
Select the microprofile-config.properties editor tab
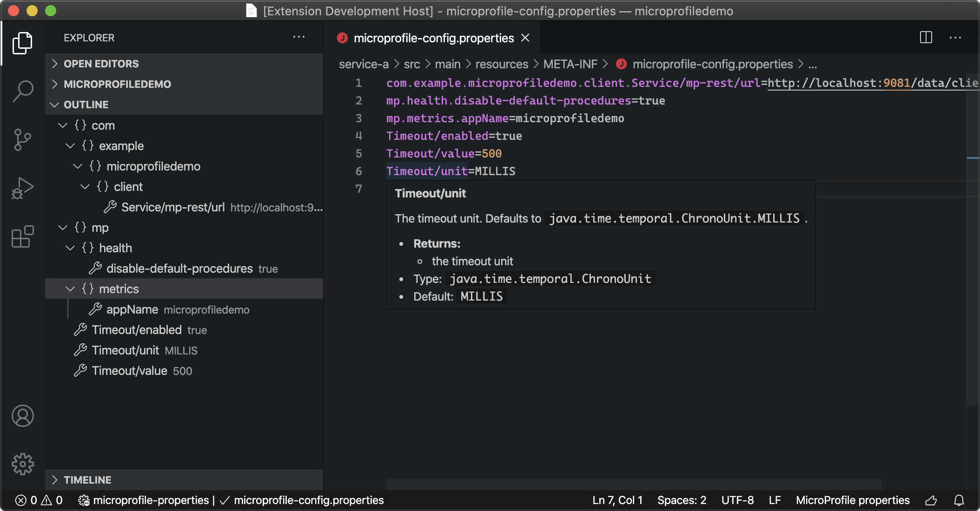click(x=433, y=38)
